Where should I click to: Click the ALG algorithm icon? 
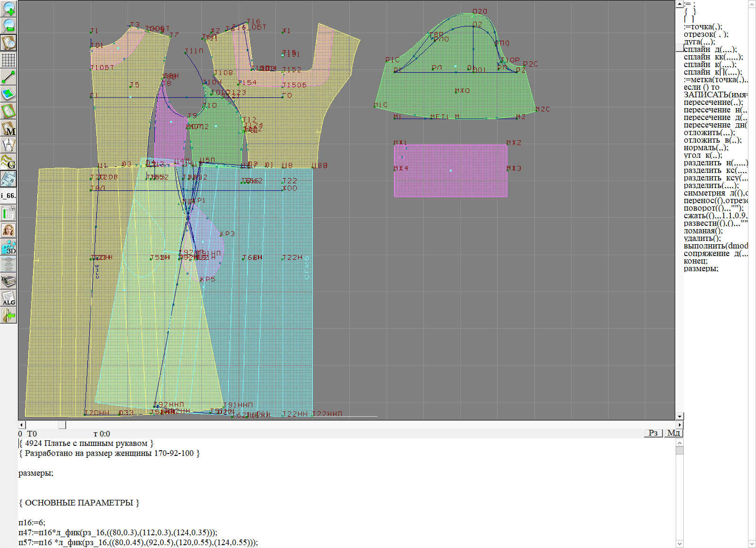click(x=9, y=299)
